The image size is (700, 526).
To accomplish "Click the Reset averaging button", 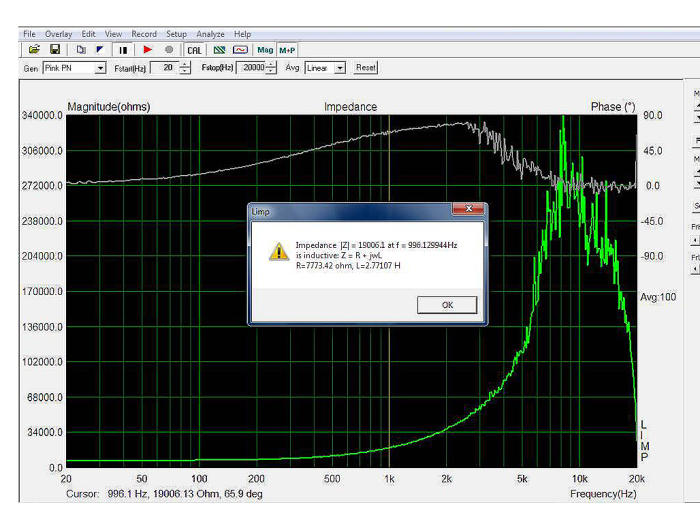I will [366, 67].
